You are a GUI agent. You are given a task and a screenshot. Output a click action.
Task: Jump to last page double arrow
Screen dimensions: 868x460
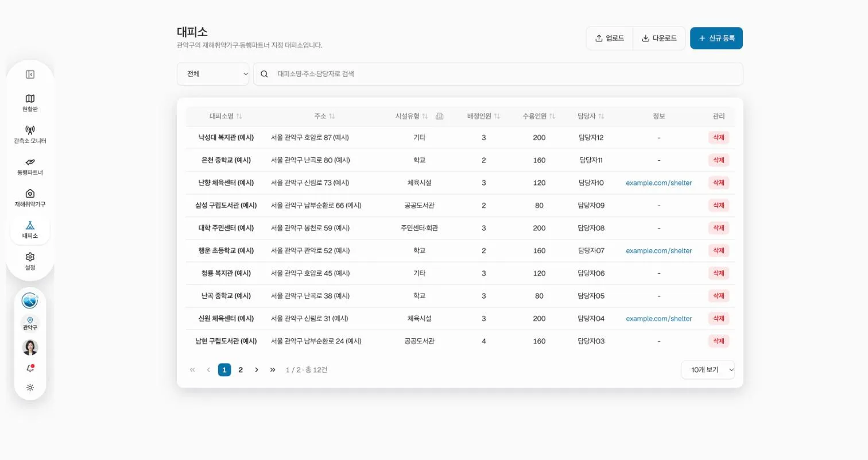[273, 370]
